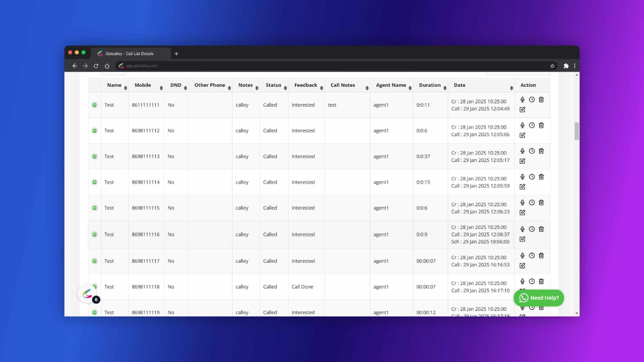Expand the Name column sort options
This screenshot has width=644, height=362.
(126, 87)
